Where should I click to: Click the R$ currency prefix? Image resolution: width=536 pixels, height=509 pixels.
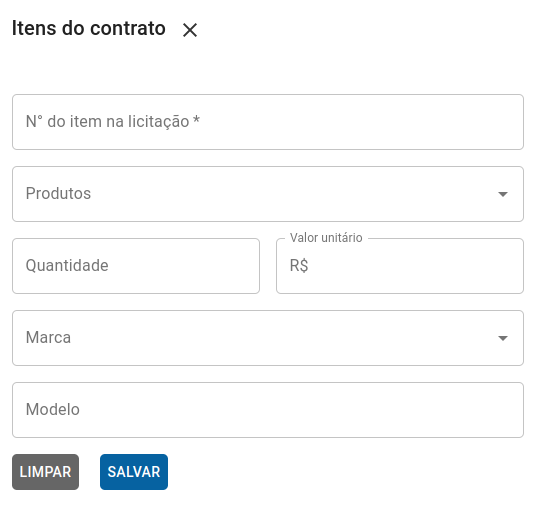[299, 266]
